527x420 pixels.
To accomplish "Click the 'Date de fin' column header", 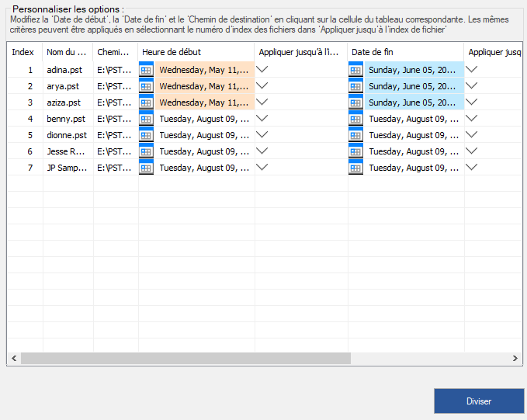I will 405,52.
